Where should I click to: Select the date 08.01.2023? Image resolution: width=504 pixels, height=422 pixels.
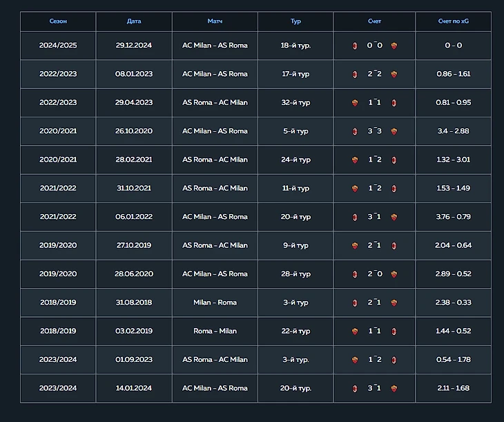[x=134, y=74]
